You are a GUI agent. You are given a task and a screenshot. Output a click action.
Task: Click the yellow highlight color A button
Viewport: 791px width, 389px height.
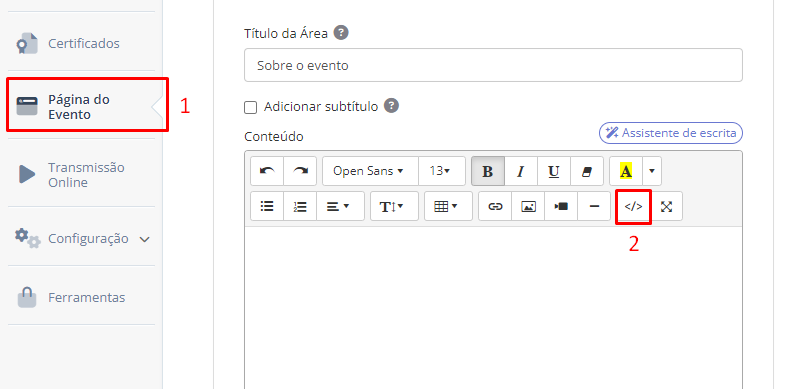pyautogui.click(x=626, y=171)
